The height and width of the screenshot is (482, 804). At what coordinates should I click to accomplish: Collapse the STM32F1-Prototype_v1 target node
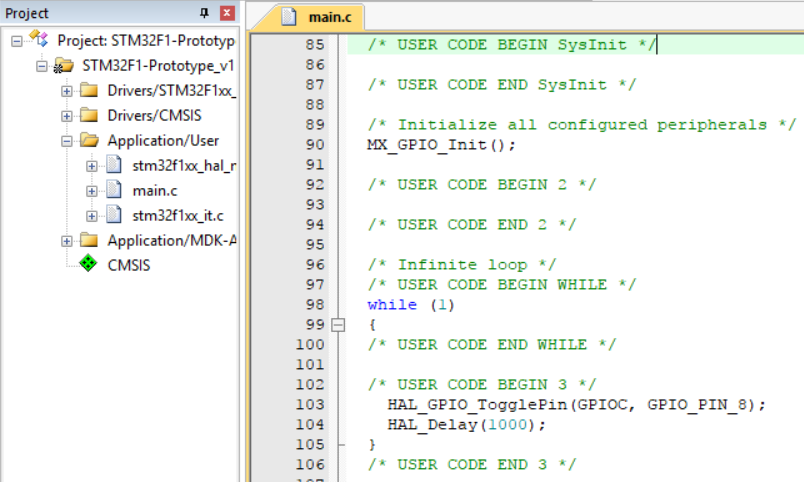point(42,66)
